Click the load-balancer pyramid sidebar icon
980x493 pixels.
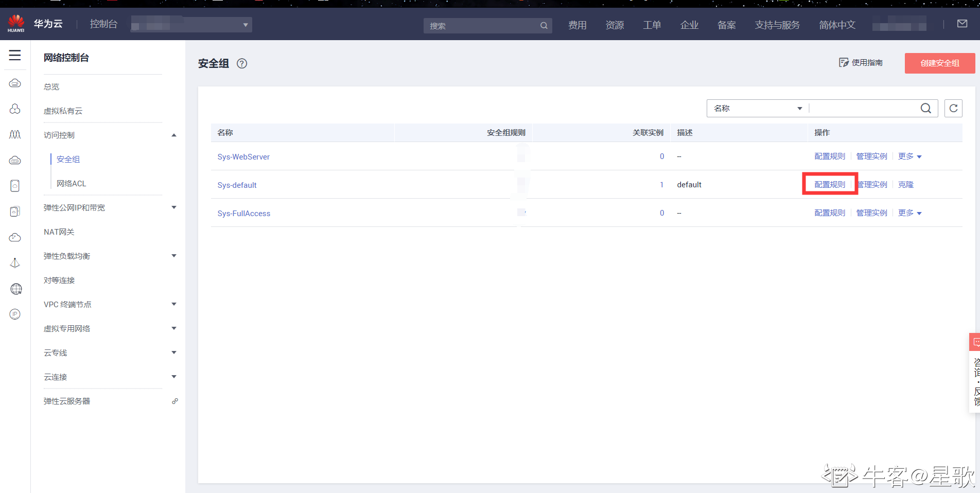click(x=15, y=263)
